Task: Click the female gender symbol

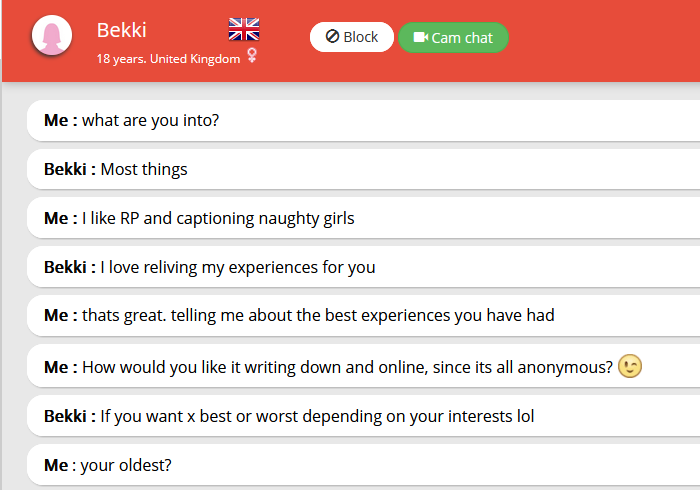Action: pyautogui.click(x=252, y=57)
